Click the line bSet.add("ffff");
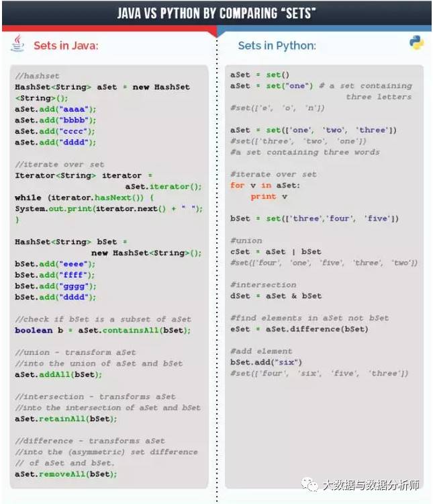433x504 pixels. tap(54, 275)
